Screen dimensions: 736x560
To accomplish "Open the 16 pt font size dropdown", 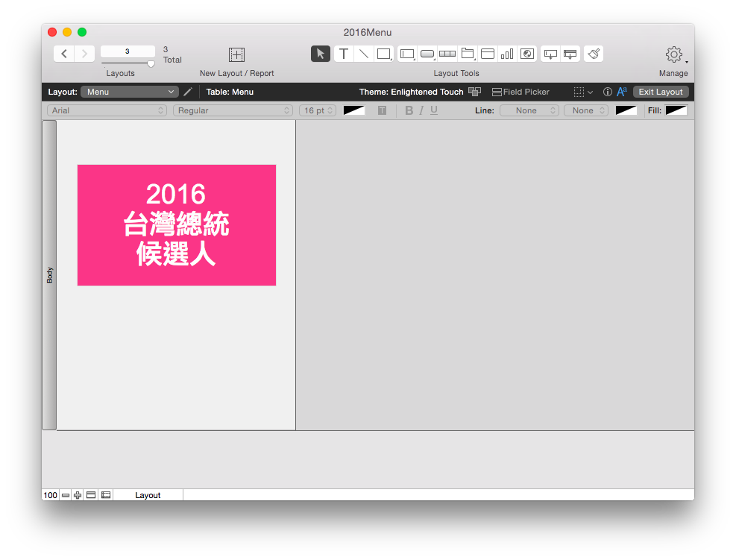I will tap(317, 110).
